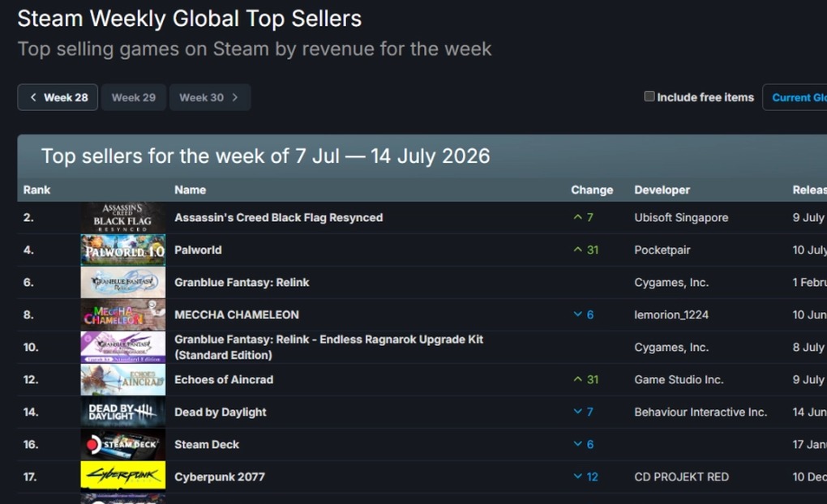827x504 pixels.
Task: Sort the list by Developer column
Action: [x=662, y=190]
